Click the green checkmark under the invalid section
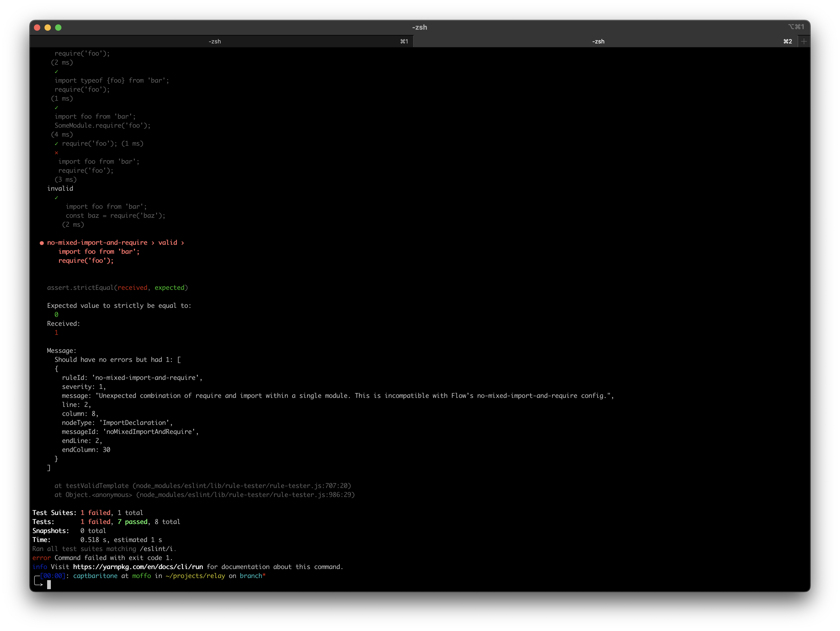 (56, 197)
